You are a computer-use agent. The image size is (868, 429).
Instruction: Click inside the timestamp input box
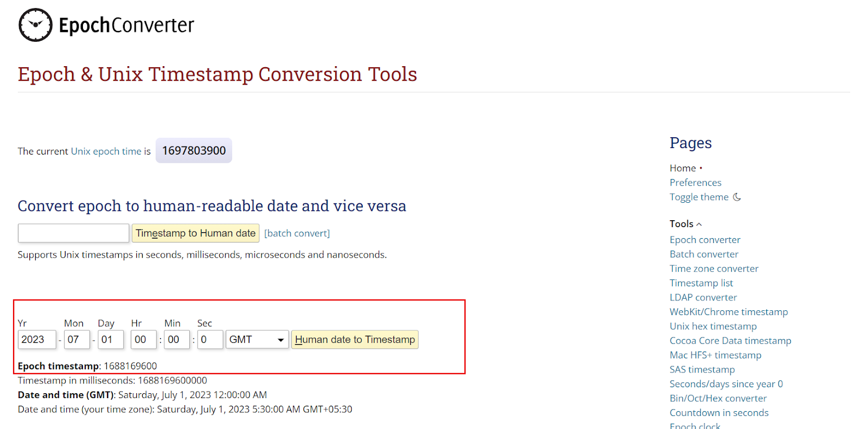(x=73, y=233)
